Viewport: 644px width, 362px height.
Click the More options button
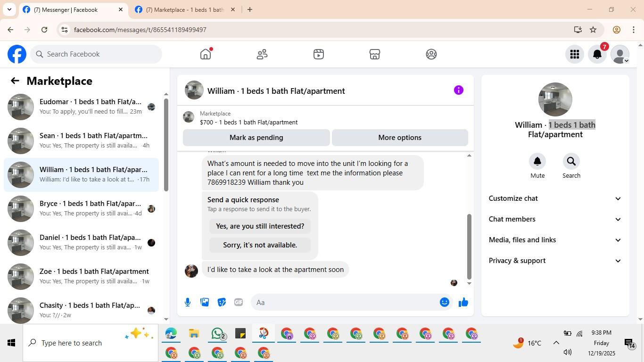pyautogui.click(x=400, y=138)
